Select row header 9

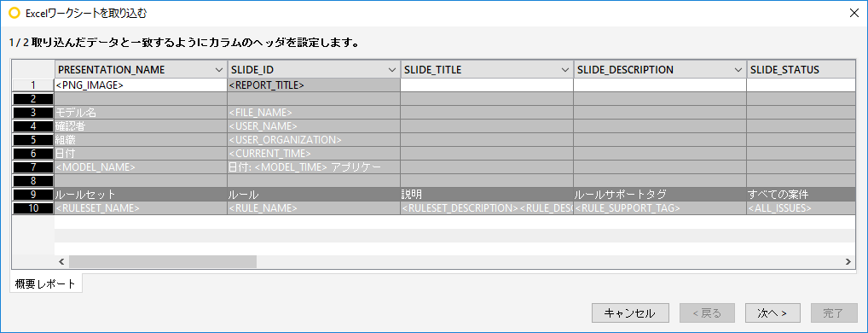click(x=33, y=195)
